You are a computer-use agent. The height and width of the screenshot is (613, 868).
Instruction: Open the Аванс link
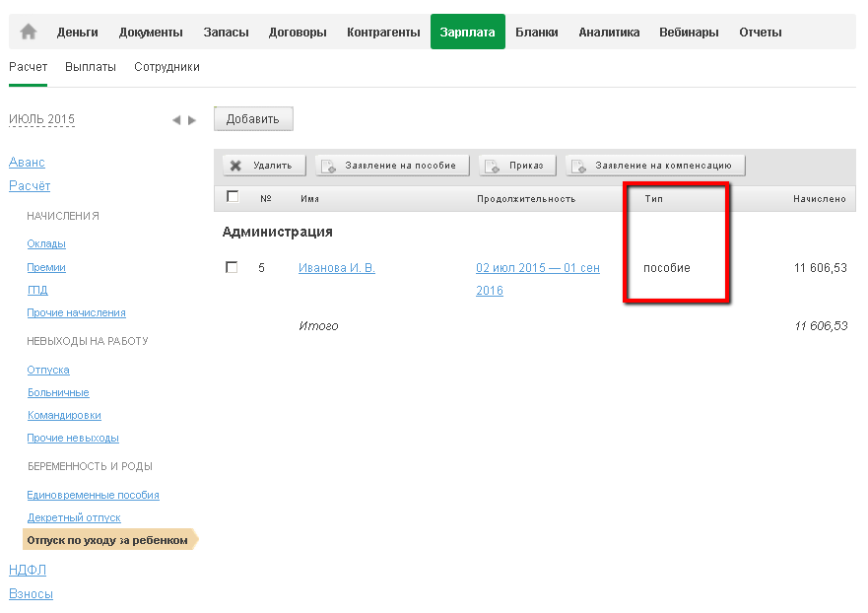coord(27,163)
